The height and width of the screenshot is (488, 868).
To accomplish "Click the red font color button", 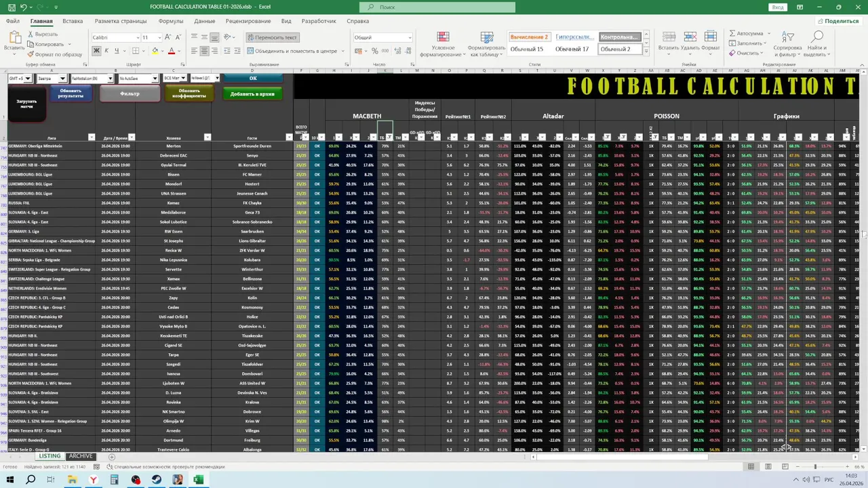I will point(171,51).
